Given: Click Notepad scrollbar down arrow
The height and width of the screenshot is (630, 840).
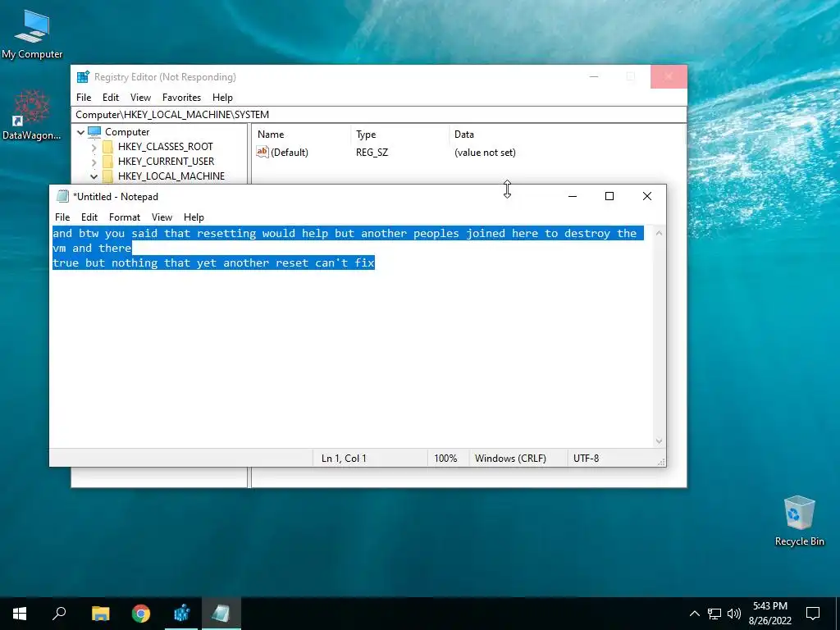Looking at the screenshot, I should coord(659,441).
